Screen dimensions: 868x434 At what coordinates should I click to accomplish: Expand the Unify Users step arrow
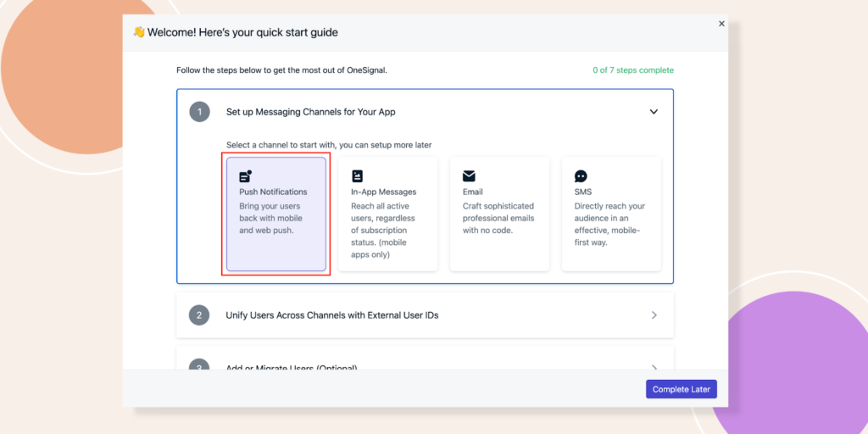pyautogui.click(x=654, y=315)
